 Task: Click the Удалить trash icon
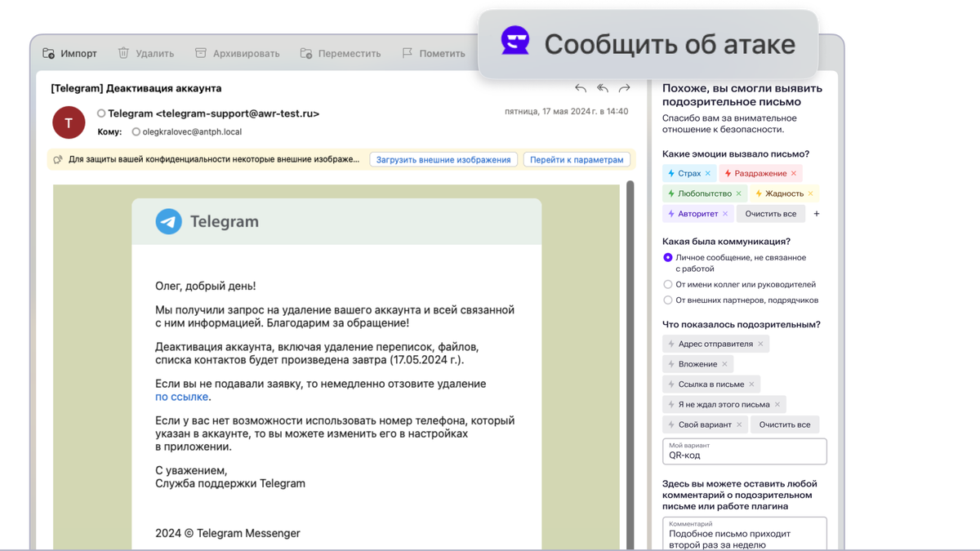(x=123, y=53)
